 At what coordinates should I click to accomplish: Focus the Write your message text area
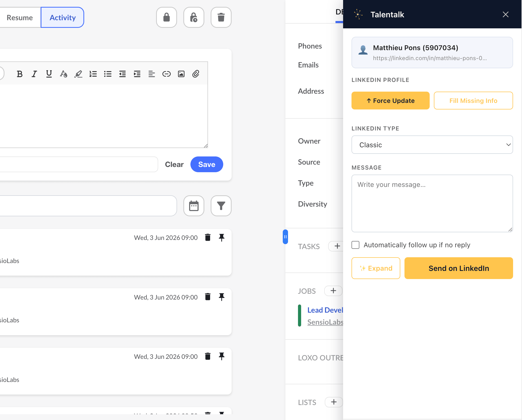click(x=432, y=203)
